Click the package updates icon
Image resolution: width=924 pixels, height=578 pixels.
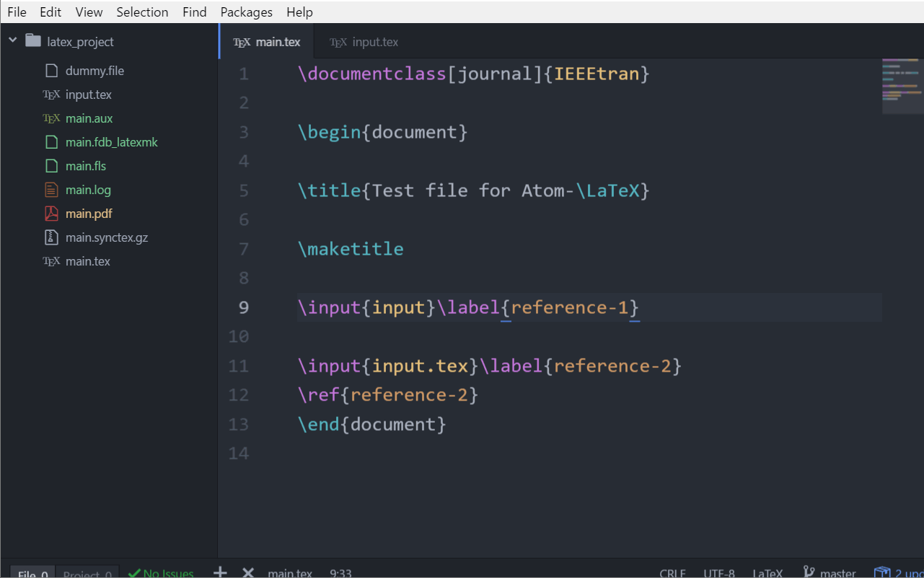point(882,572)
